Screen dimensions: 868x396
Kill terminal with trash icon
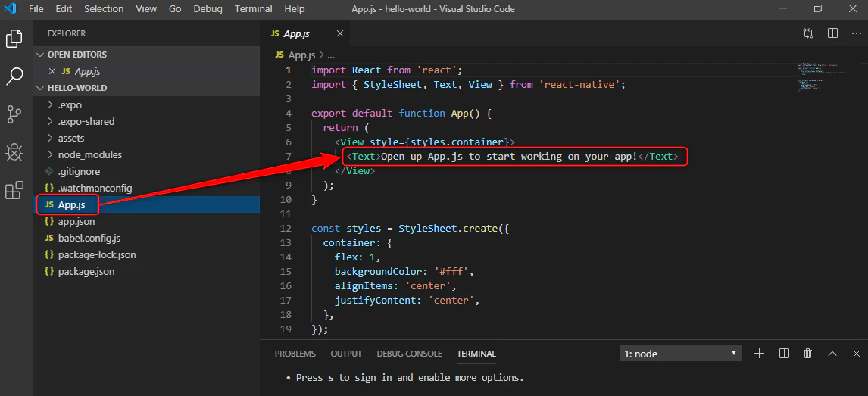tap(808, 354)
